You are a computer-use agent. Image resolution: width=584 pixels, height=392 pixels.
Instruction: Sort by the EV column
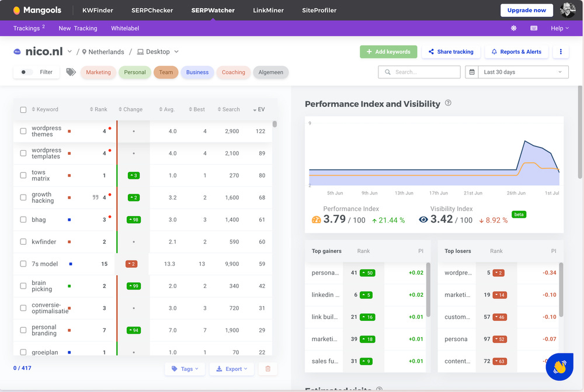point(259,110)
